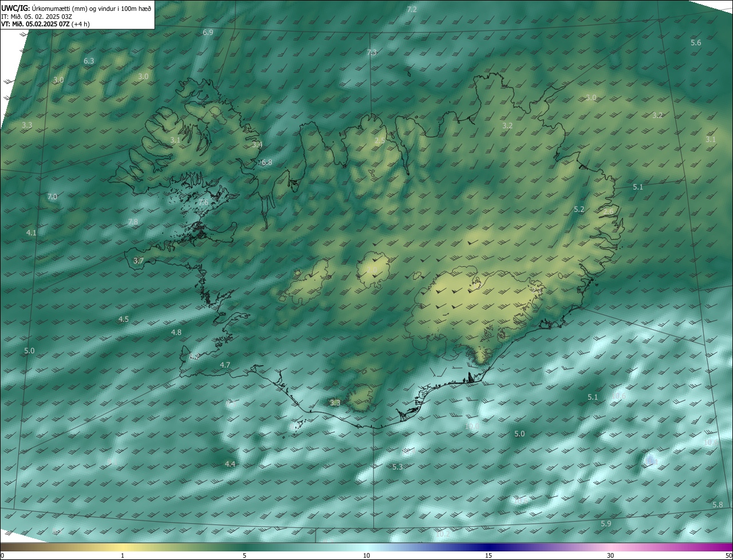Click the 5.6 value in the northeast corner
Image resolution: width=733 pixels, height=560 pixels.
(696, 43)
